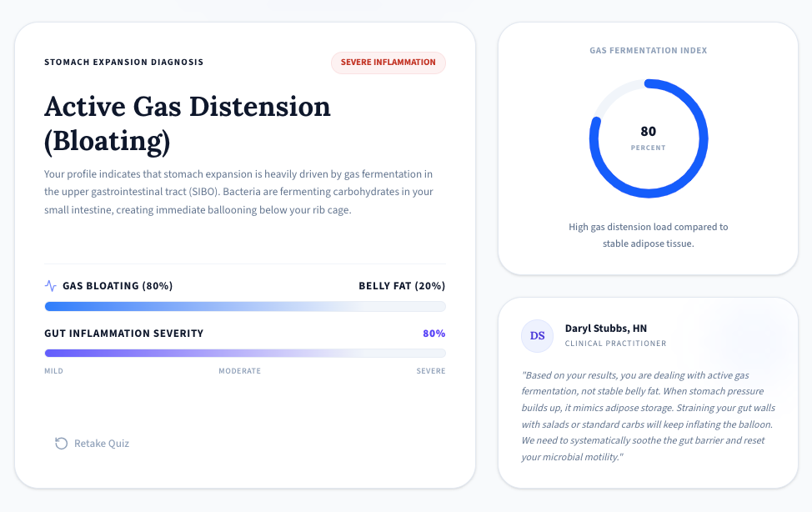The image size is (812, 512).
Task: Click the Moderate scale label
Action: [240, 371]
